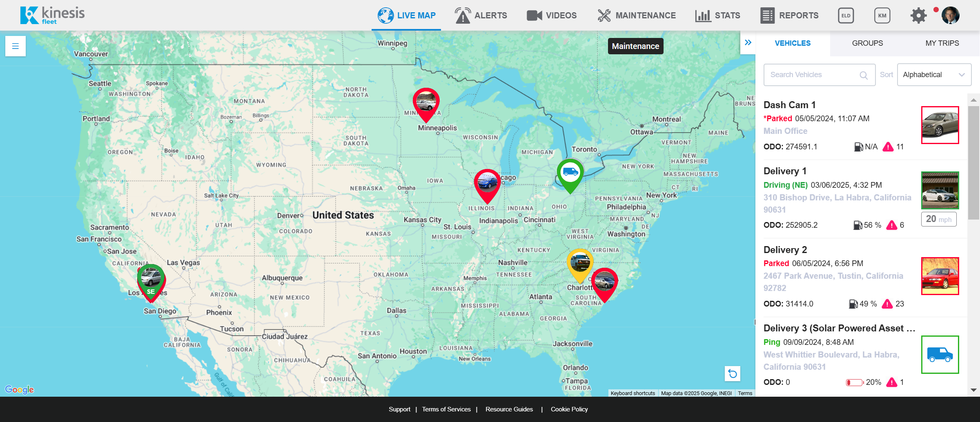Click the Delivery 2 alert triangle
This screenshot has width=980, height=422.
[887, 304]
